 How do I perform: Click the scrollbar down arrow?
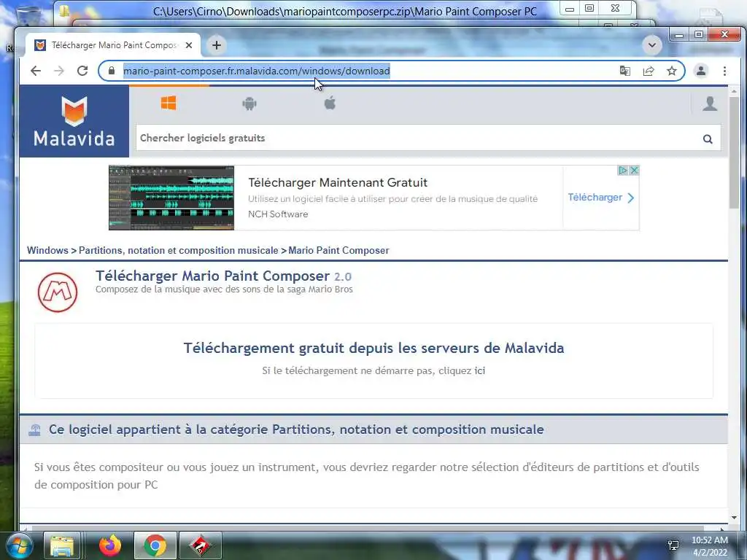coord(734,518)
